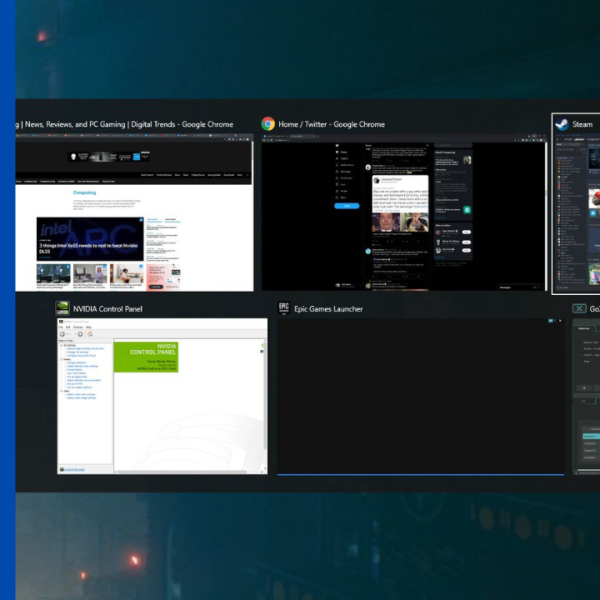Click the 'Epic Games Launcher' window title text
The width and height of the screenshot is (600, 600).
328,310
